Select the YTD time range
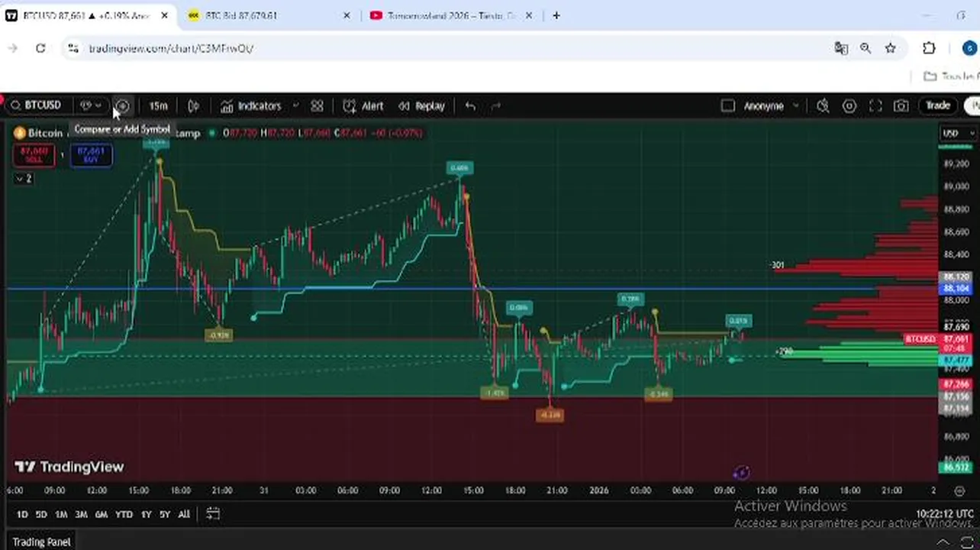Screen dimensions: 980x550 (x=124, y=514)
